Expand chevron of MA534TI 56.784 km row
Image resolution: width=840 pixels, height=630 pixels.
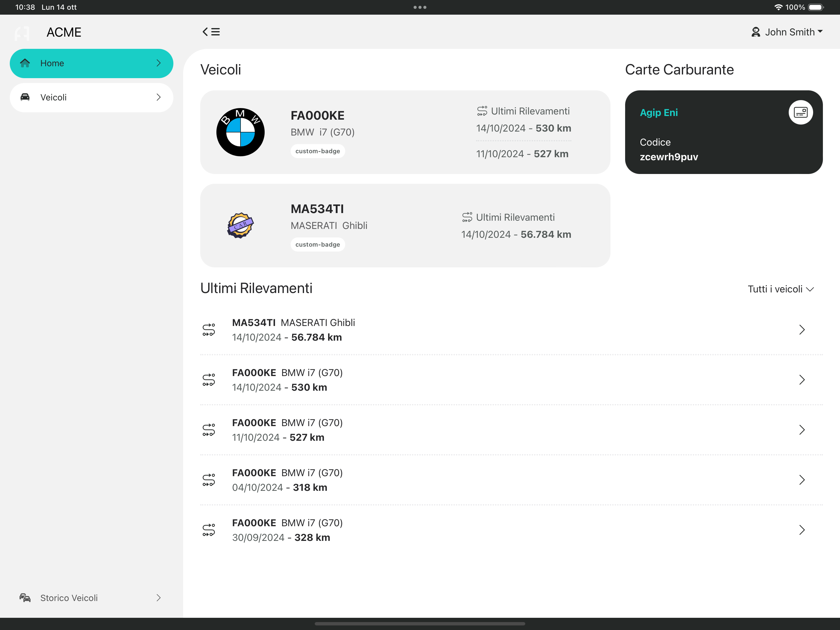(802, 330)
